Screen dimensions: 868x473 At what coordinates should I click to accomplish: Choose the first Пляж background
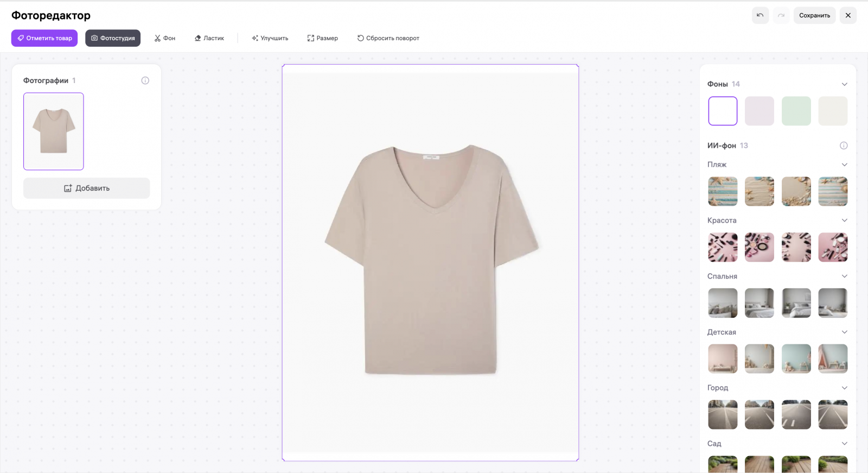723,191
